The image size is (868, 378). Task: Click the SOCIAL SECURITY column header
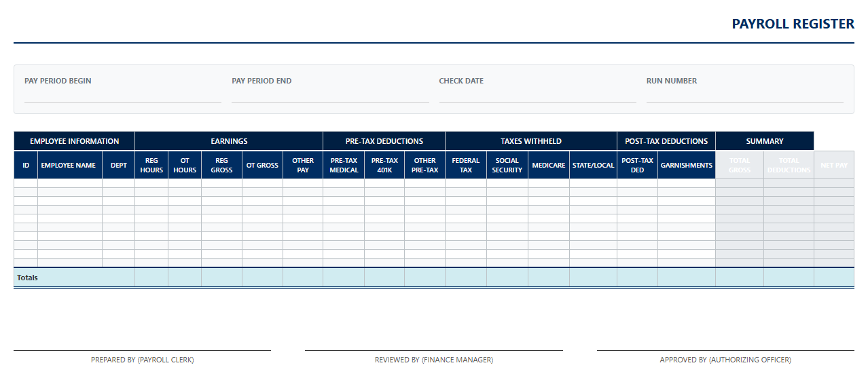507,165
